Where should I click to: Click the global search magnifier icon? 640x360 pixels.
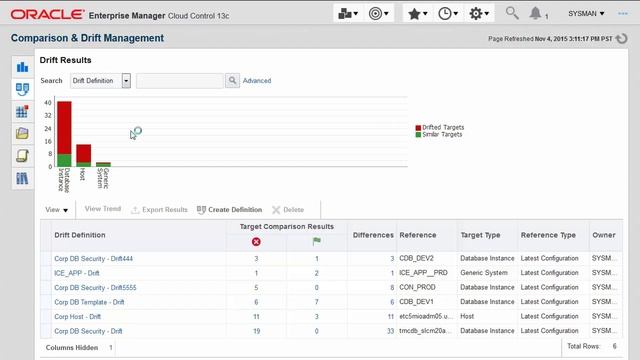coord(512,13)
